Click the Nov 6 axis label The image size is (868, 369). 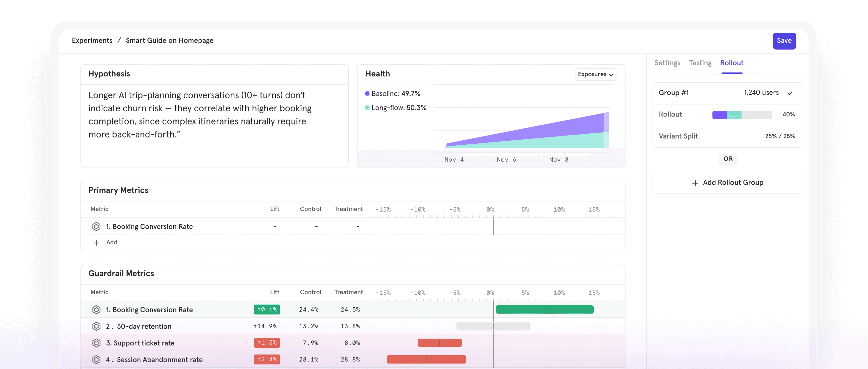506,160
